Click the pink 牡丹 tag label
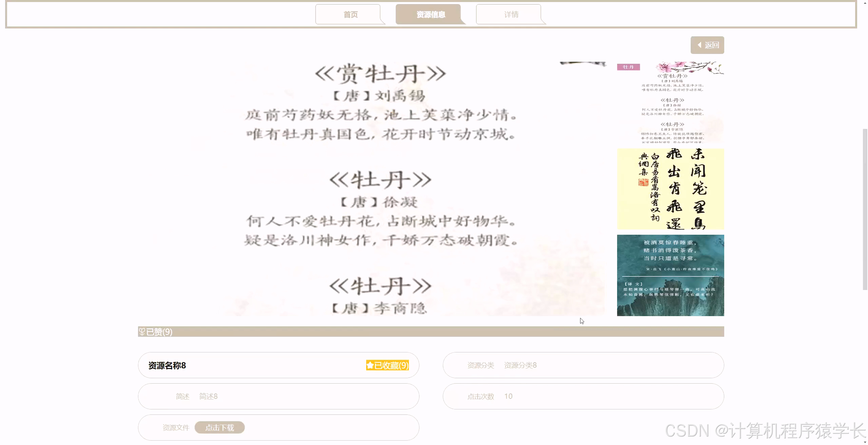 628,67
